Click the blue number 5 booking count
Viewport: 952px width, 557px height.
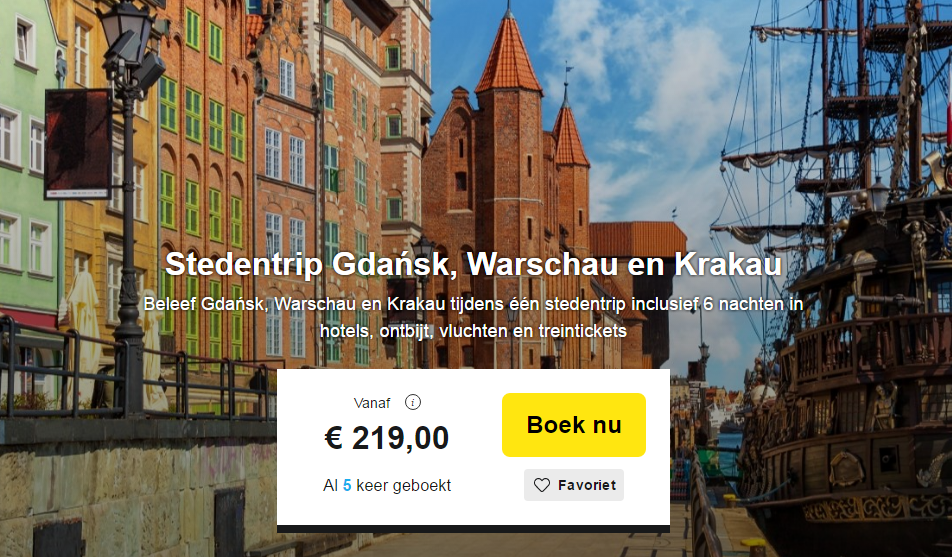(x=347, y=485)
